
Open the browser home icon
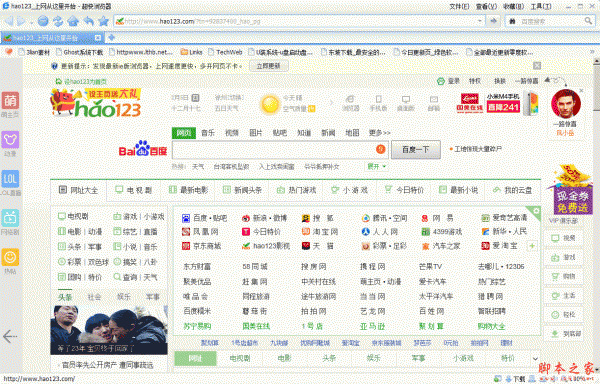coord(73,21)
